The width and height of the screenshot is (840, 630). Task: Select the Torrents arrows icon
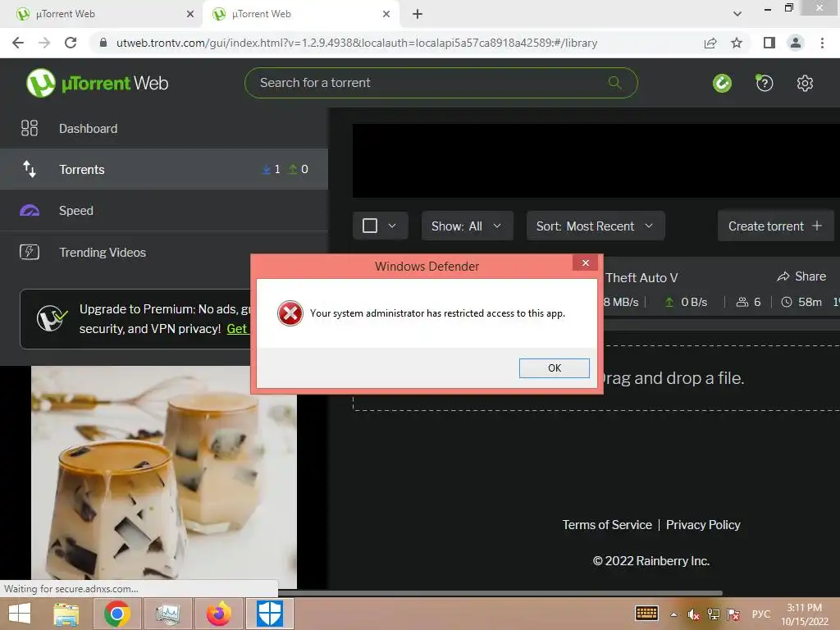tap(30, 169)
